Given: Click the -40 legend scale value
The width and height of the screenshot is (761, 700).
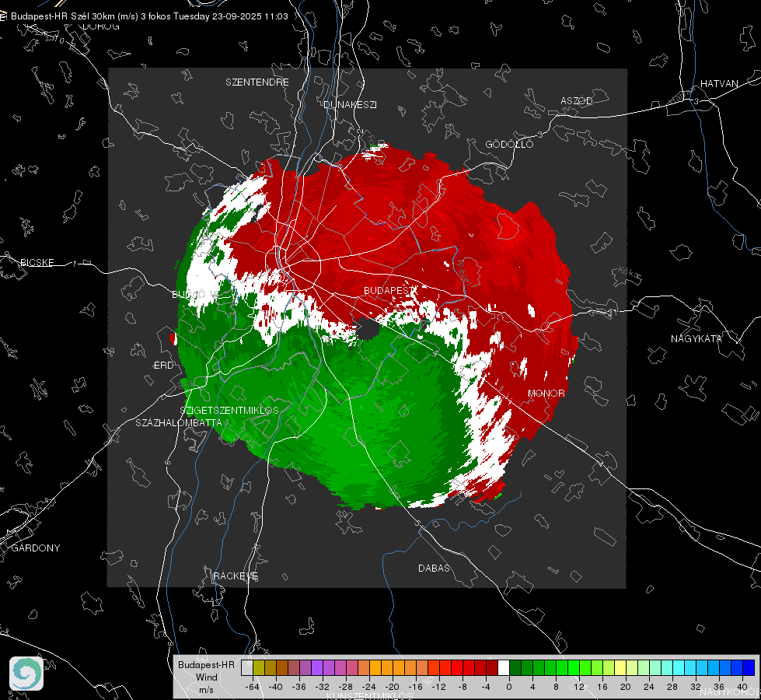Looking at the screenshot, I should pyautogui.click(x=276, y=687).
